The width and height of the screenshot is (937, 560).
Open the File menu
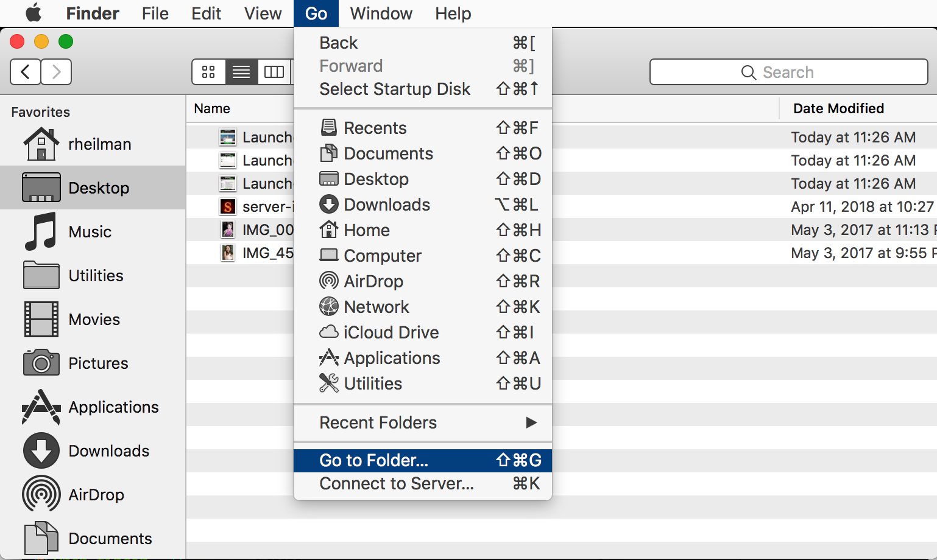pos(155,13)
